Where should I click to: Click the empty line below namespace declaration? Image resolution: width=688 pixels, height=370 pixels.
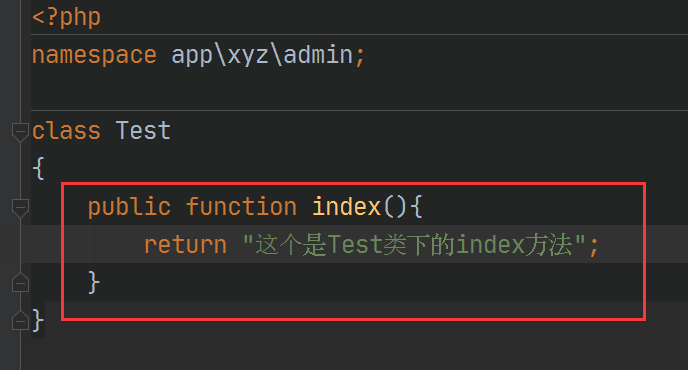click(x=359, y=93)
